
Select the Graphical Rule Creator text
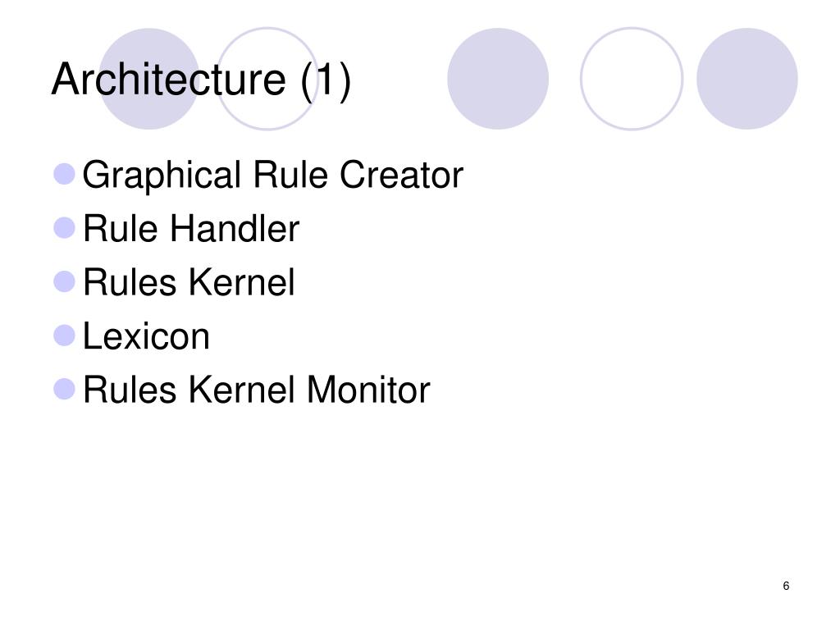272,176
